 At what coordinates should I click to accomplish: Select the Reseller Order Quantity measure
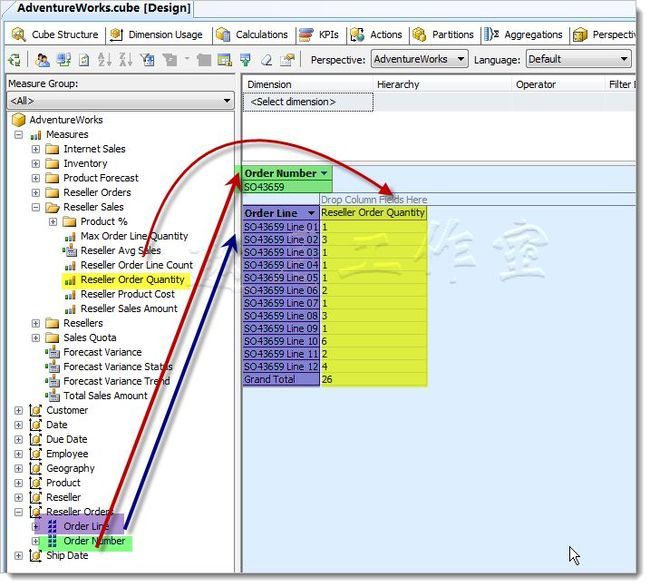(132, 280)
